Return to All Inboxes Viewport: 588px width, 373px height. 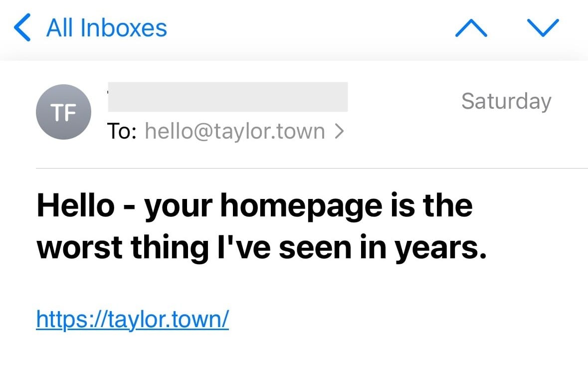click(x=106, y=28)
